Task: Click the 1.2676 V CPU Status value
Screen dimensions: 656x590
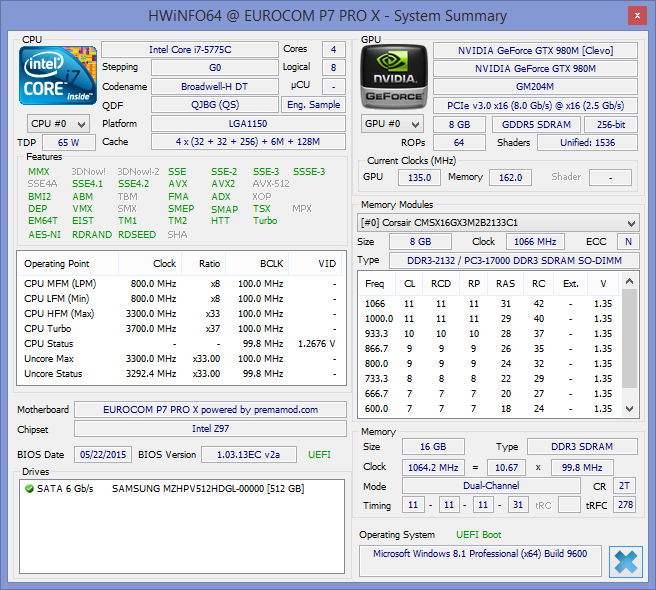Action: click(317, 344)
